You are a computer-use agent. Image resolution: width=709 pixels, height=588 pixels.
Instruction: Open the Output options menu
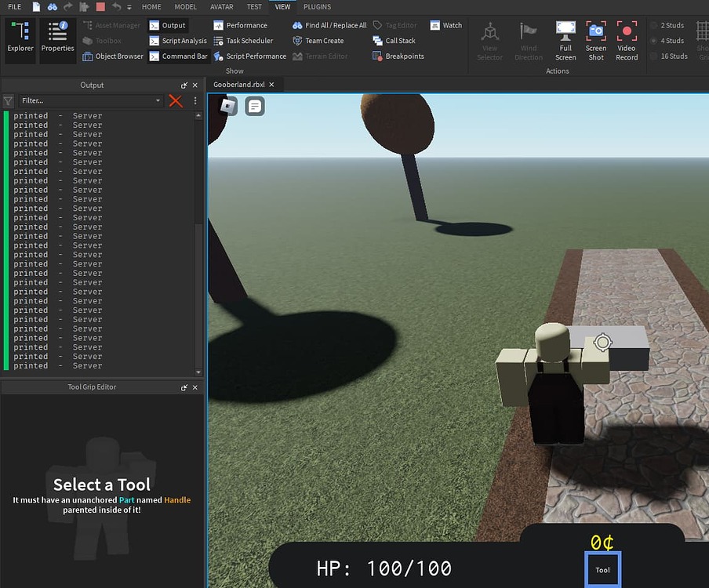click(x=195, y=100)
